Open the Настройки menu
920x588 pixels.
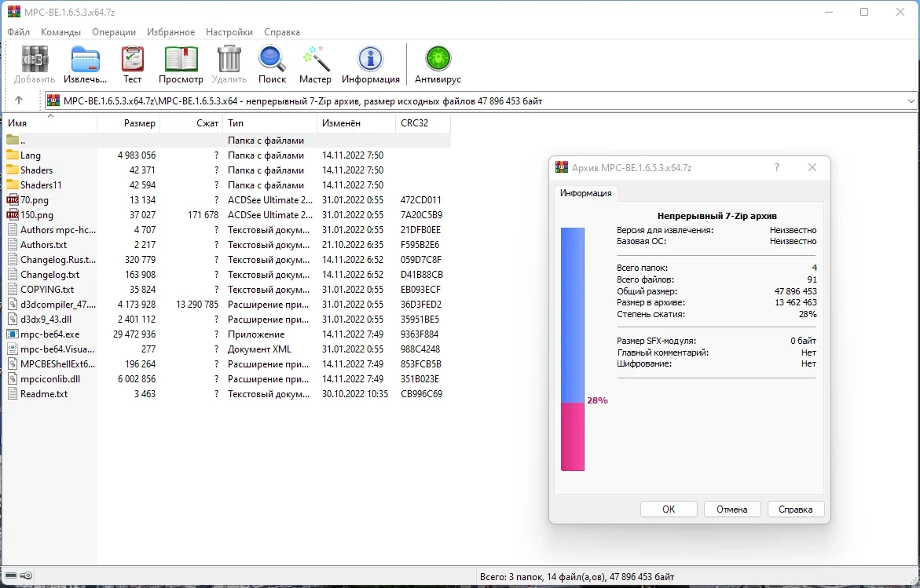[x=229, y=32]
